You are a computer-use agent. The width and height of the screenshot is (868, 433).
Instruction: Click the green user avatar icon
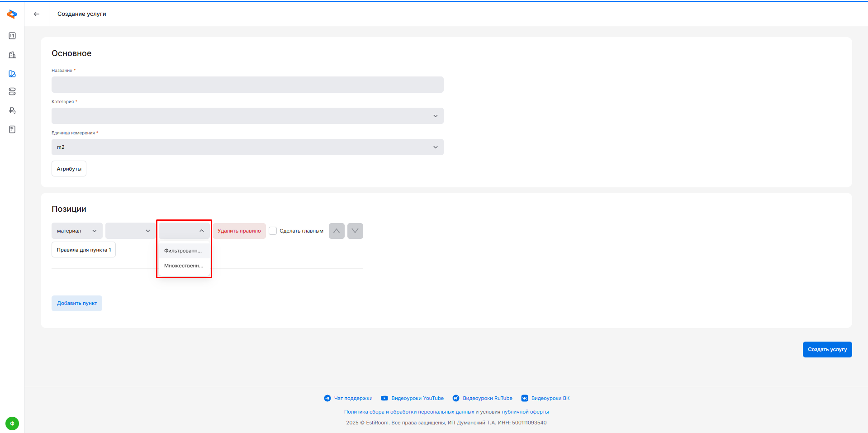[12, 423]
